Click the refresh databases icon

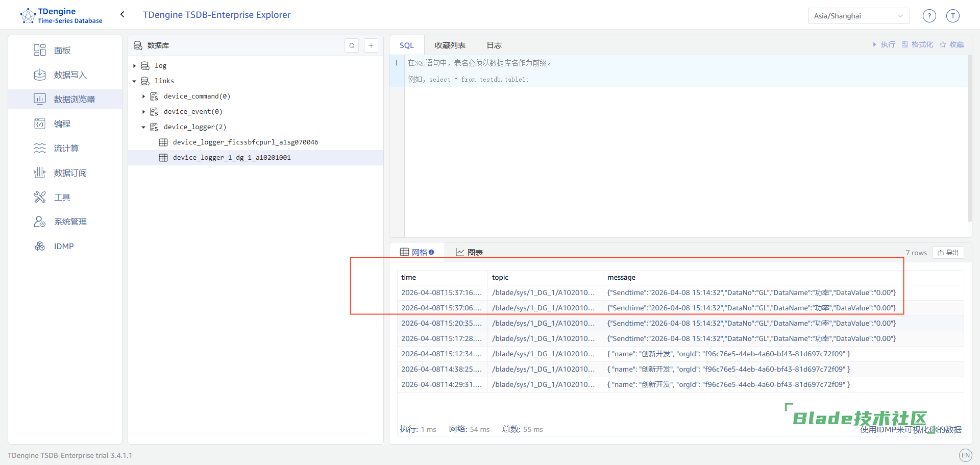(x=352, y=45)
